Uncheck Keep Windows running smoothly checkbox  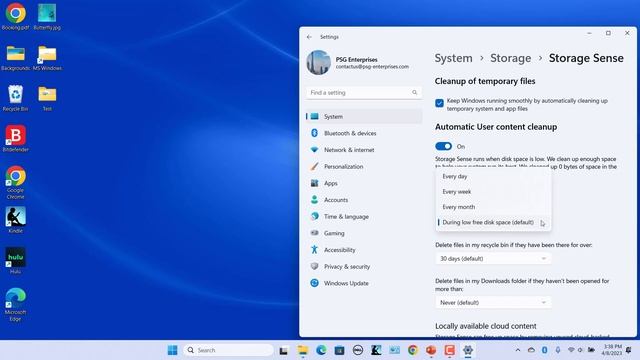439,103
